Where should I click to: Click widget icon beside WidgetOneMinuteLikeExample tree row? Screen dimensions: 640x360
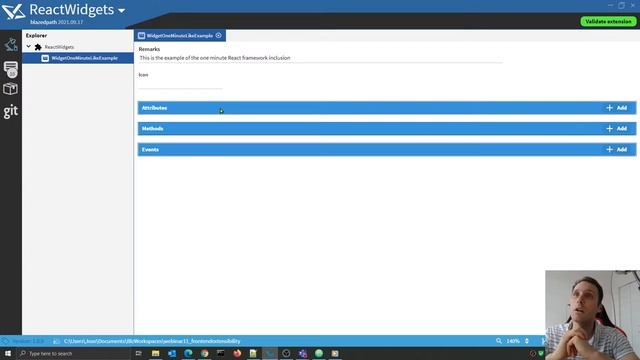45,58
